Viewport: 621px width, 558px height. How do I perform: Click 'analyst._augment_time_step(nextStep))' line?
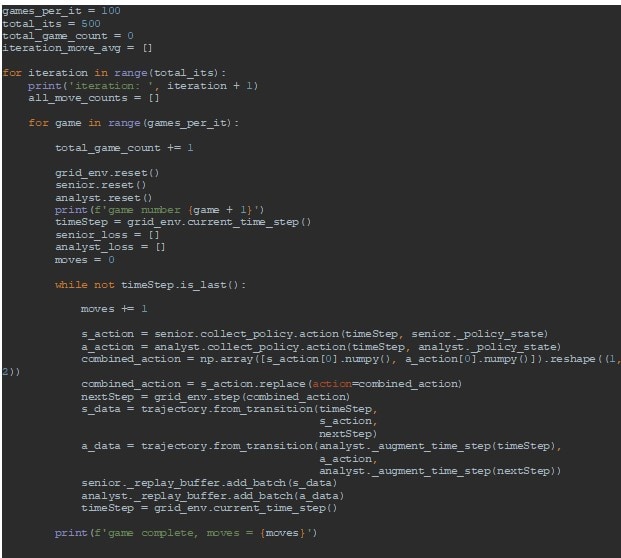[x=440, y=471]
